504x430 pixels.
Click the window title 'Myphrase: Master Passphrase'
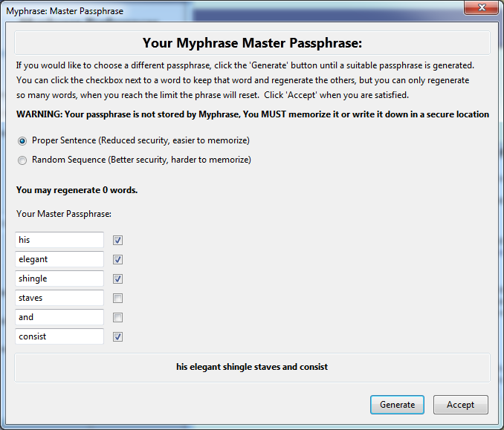coord(65,11)
